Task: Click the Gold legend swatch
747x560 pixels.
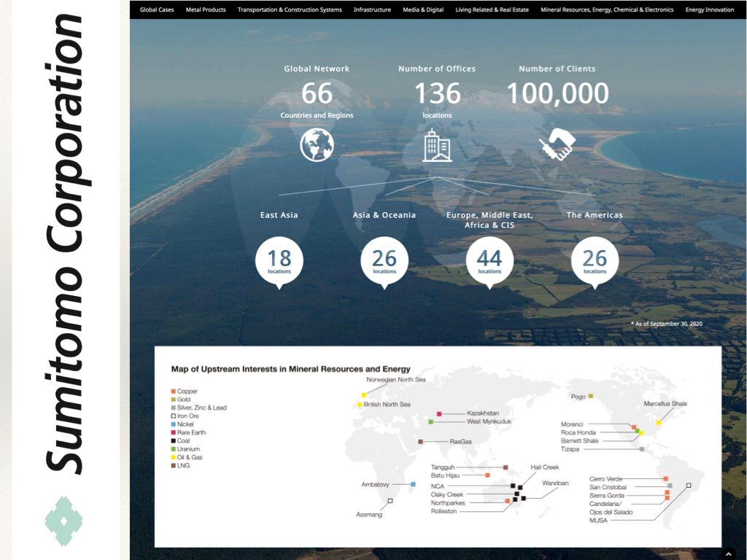Action: pyautogui.click(x=174, y=400)
